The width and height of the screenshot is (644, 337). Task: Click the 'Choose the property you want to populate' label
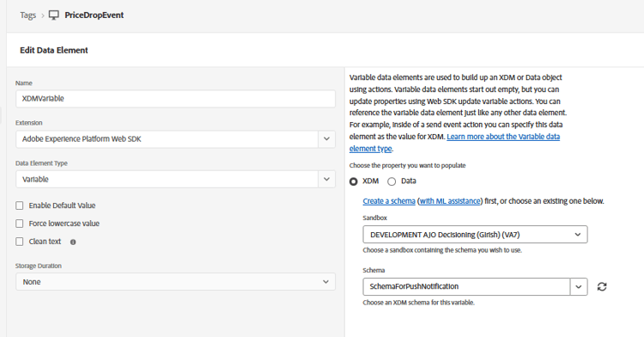tap(407, 165)
